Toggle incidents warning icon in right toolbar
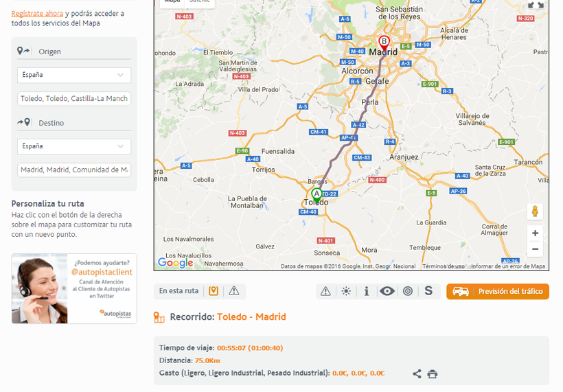Screen dimensions: 563x392 [x=325, y=291]
